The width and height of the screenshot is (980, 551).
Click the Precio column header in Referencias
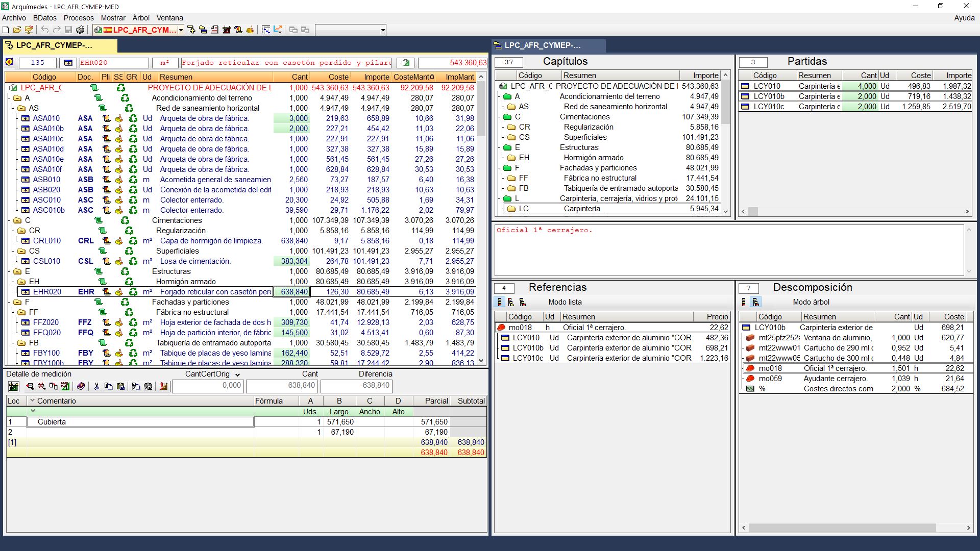pos(712,317)
